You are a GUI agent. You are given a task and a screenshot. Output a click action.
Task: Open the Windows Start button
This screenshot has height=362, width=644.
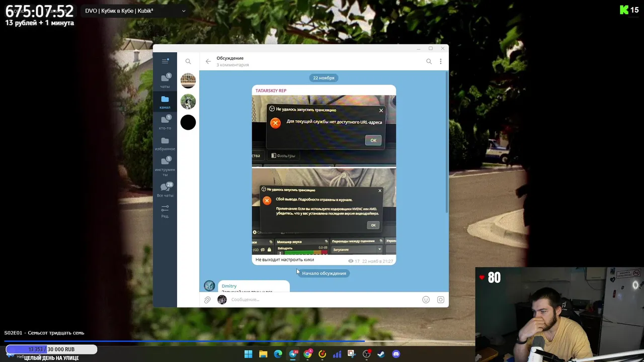249,354
